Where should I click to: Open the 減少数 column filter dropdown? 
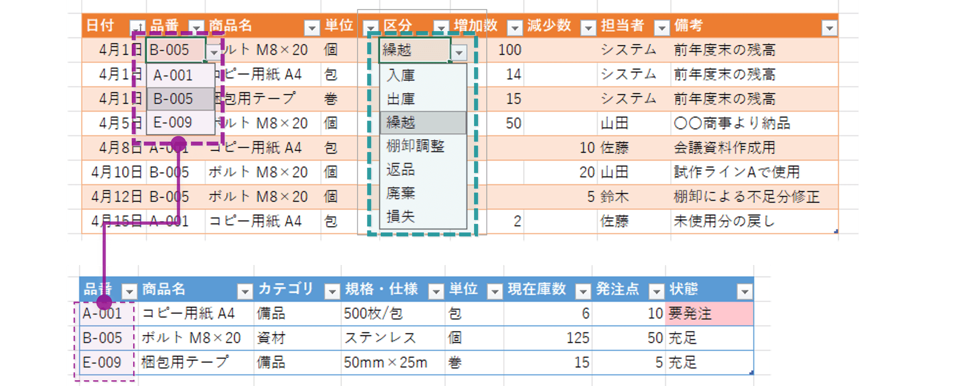click(589, 28)
